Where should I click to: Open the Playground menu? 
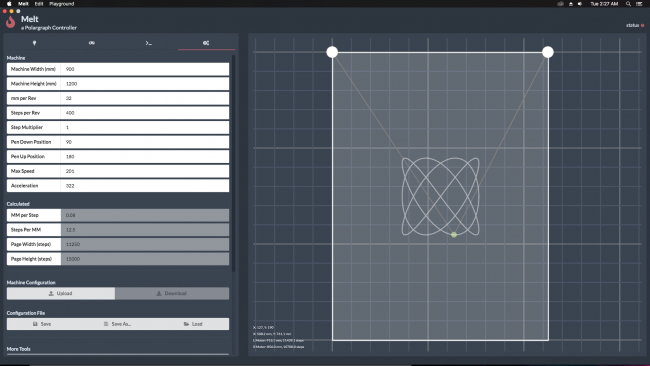pos(61,4)
